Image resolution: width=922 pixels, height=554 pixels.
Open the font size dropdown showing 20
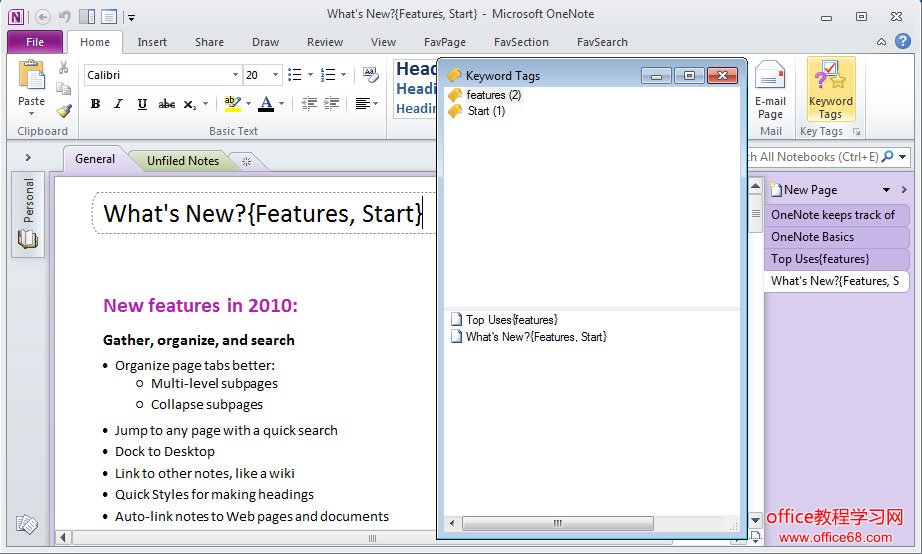click(x=274, y=75)
